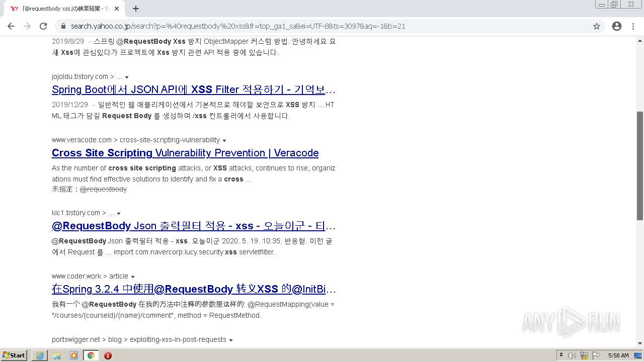Open File Explorer folder taskbar icon
Image resolution: width=644 pixels, height=362 pixels.
pos(57,355)
